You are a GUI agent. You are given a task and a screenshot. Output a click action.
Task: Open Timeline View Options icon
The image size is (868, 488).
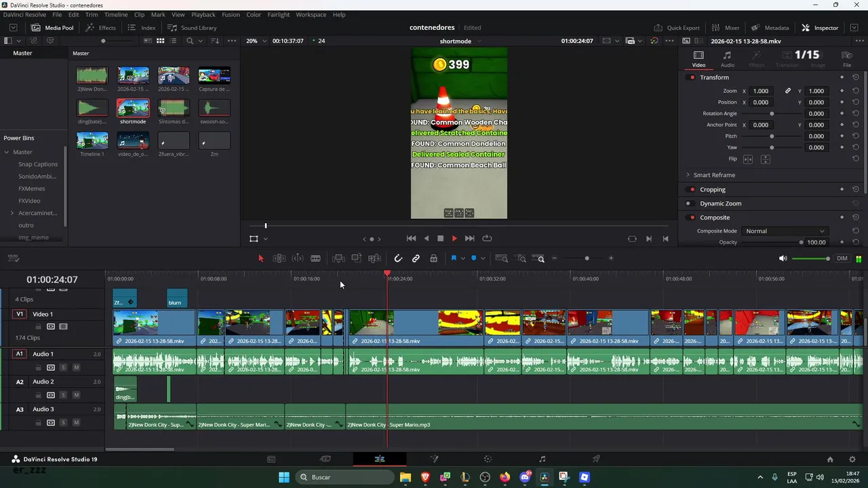coord(14,258)
